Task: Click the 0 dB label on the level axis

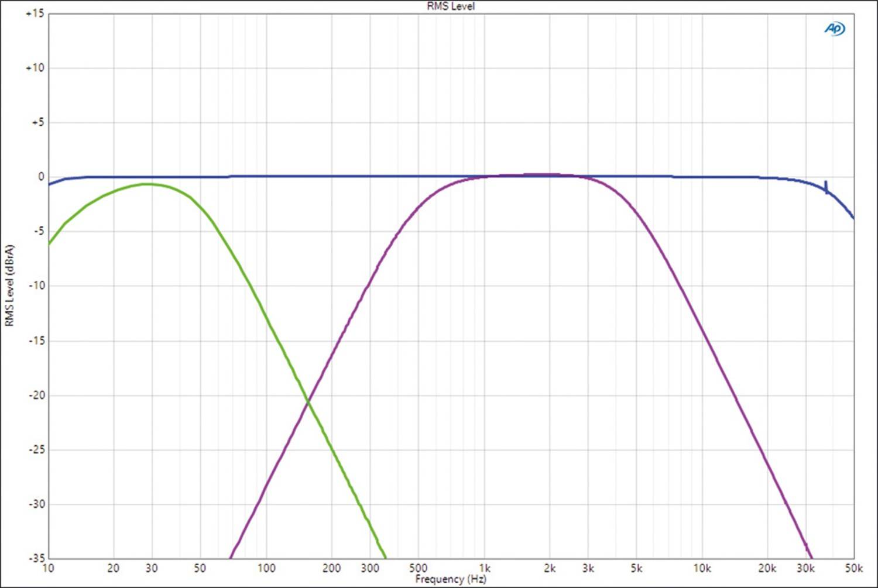Action: point(40,177)
